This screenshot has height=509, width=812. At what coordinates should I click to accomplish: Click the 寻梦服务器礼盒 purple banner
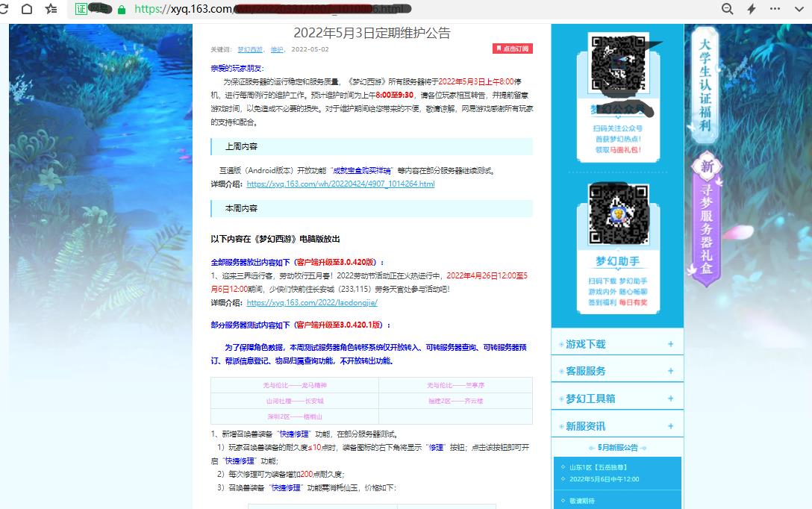coord(706,220)
